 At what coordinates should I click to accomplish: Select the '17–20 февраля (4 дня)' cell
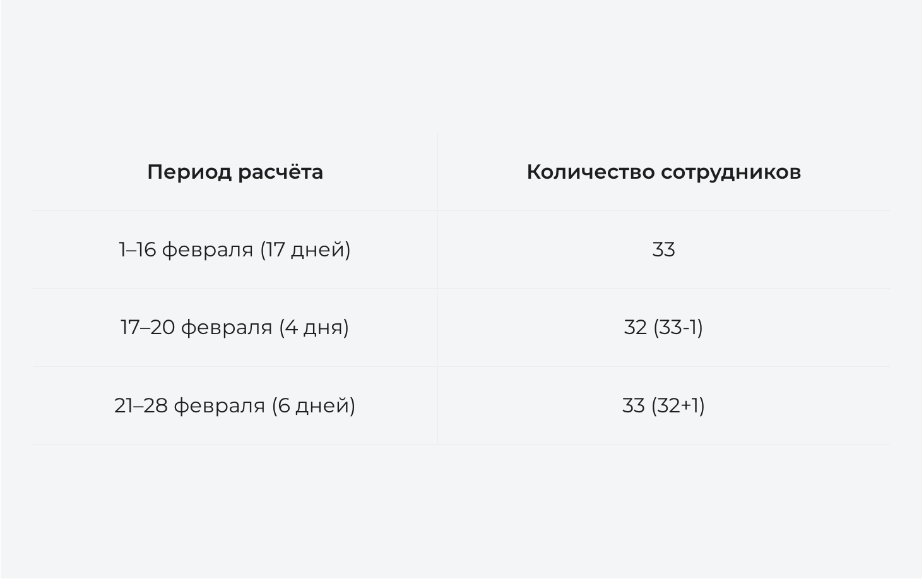click(235, 327)
